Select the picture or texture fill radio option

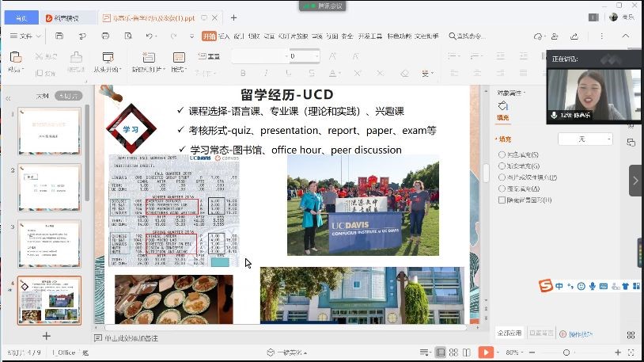click(502, 177)
